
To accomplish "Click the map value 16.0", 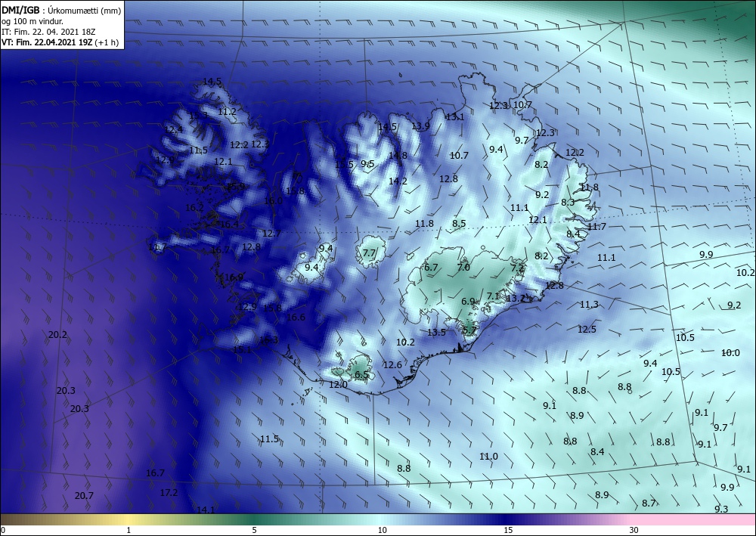I will coord(273,200).
